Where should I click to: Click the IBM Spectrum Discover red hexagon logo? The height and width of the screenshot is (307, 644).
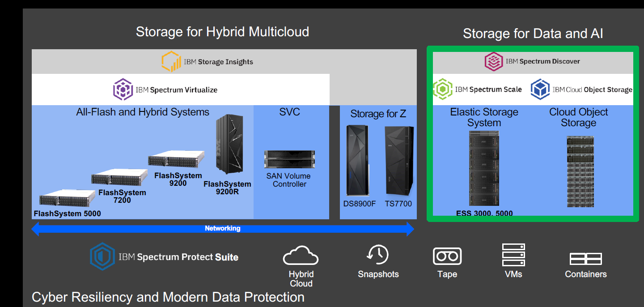click(494, 62)
